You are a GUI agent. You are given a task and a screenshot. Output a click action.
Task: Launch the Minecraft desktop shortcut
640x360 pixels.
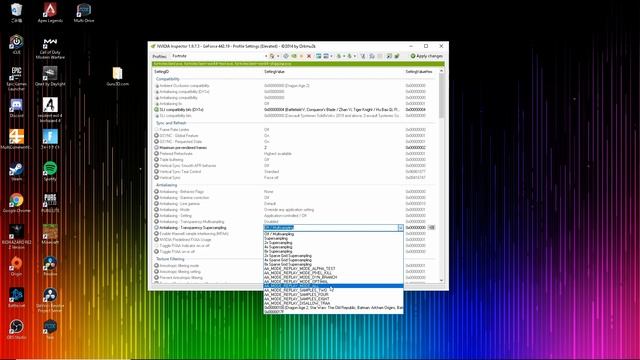50,233
